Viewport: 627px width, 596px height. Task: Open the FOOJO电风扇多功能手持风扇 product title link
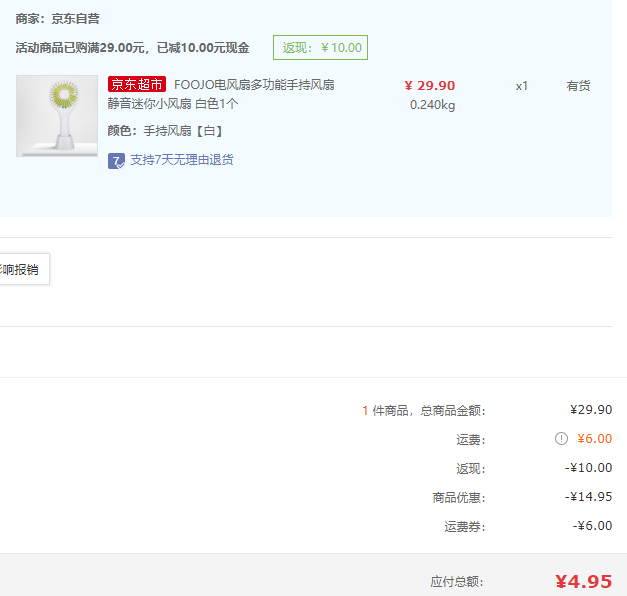click(x=254, y=85)
